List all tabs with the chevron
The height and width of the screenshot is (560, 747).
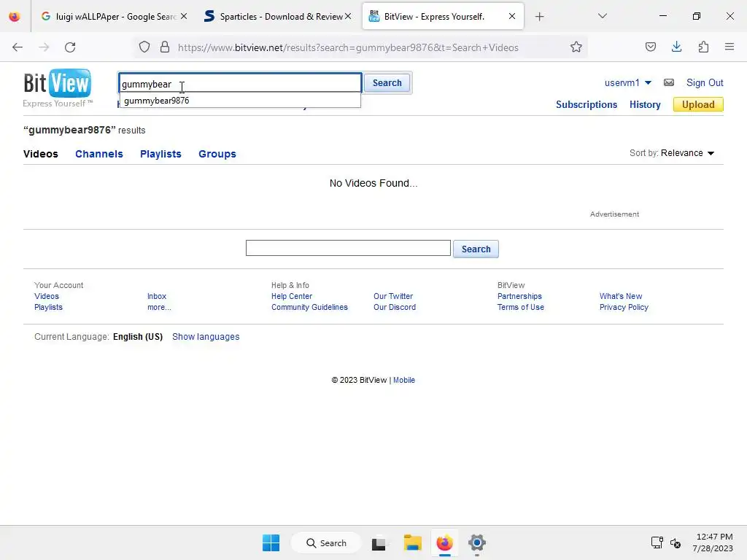(x=602, y=16)
